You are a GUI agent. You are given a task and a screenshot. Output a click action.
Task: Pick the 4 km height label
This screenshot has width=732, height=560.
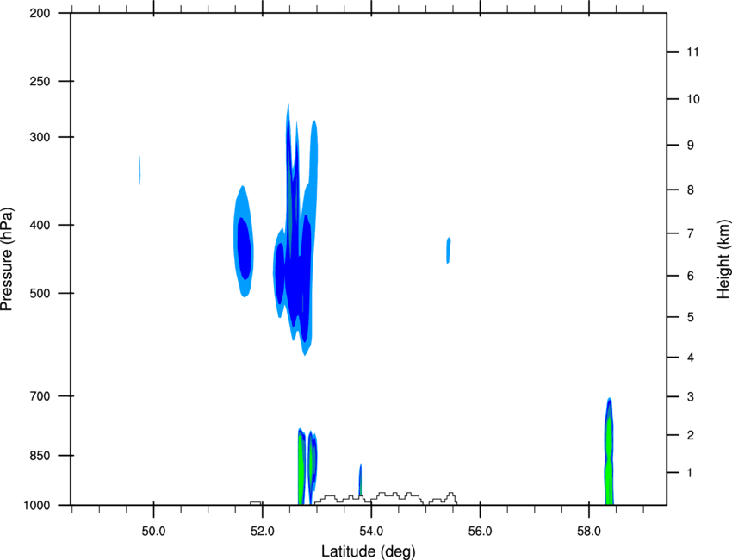(x=690, y=358)
